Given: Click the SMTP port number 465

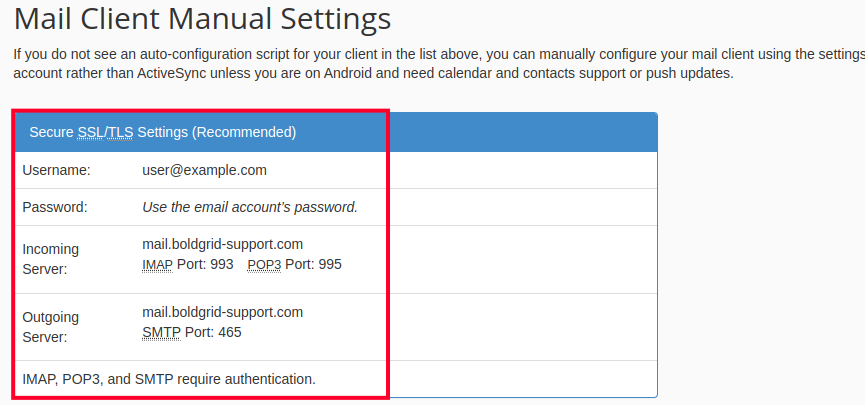Looking at the screenshot, I should point(228,332).
